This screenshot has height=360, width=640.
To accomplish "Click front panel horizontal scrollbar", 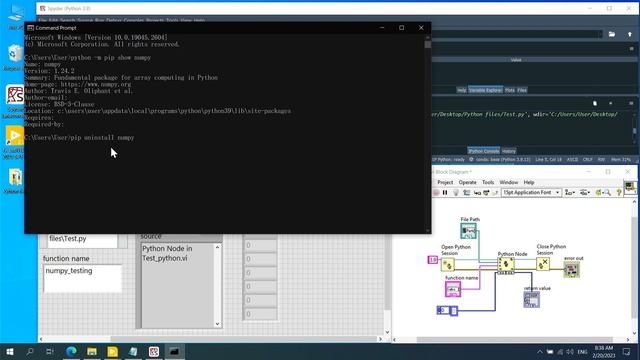I will (211, 339).
